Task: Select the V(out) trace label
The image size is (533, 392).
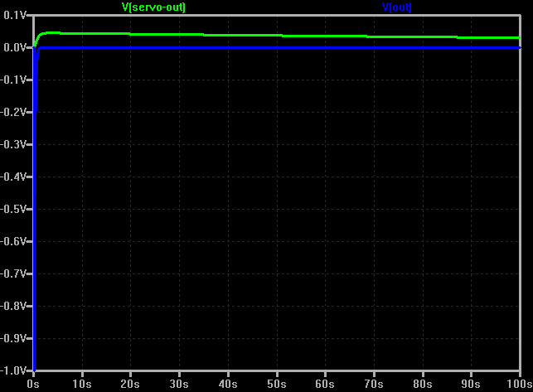Action: (397, 7)
